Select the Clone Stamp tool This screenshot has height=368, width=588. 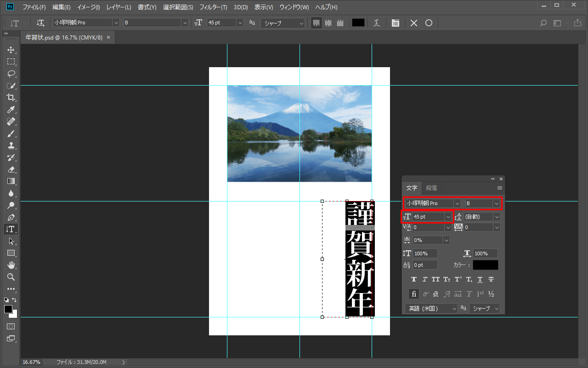pos(11,145)
